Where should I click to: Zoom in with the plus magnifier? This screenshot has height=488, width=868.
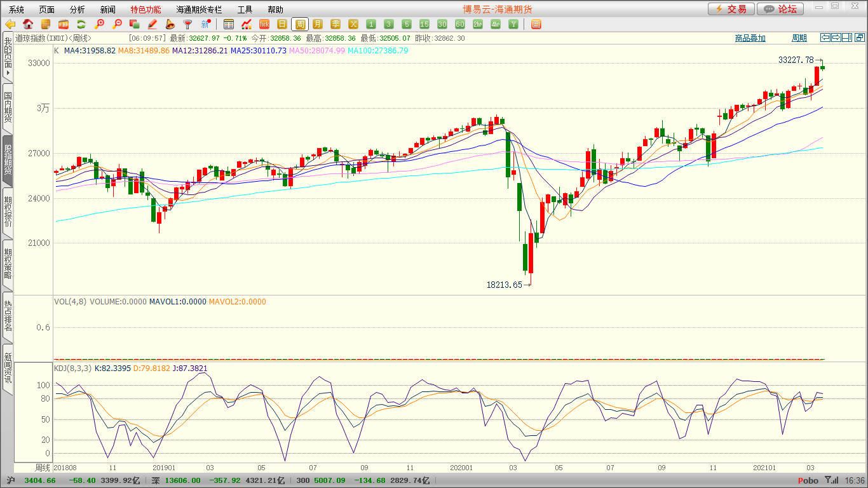click(99, 24)
